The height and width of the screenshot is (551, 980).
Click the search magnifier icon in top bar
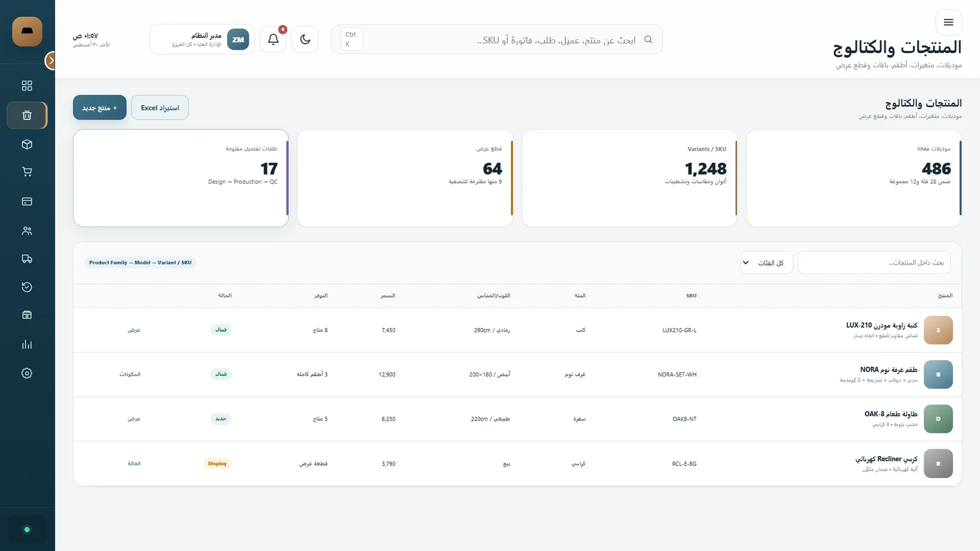click(x=648, y=40)
